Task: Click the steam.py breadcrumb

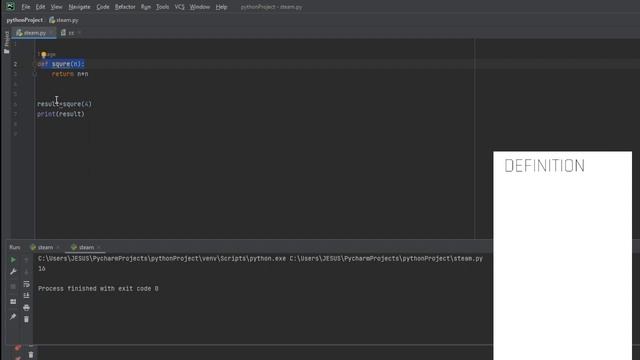Action: [x=67, y=20]
